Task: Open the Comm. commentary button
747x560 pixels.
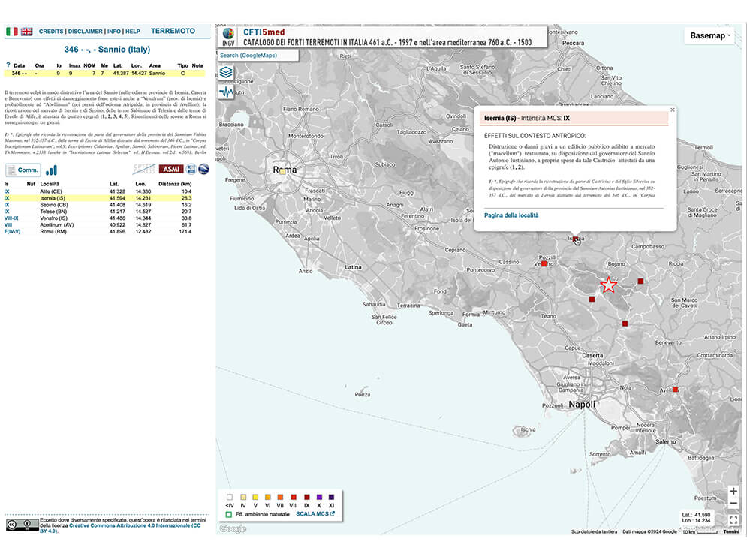Action: [x=23, y=170]
